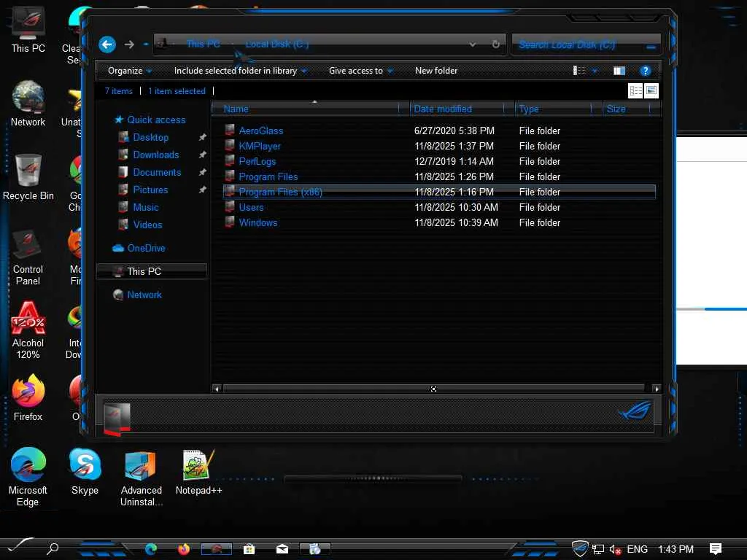Sort by the Name column header
Screen dimensions: 747x560
[x=309, y=109]
